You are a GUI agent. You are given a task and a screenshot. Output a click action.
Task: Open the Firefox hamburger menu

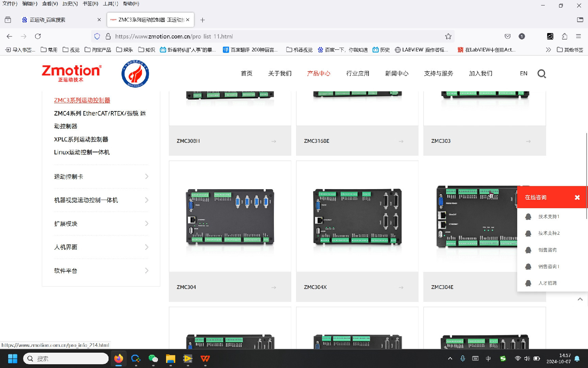pyautogui.click(x=578, y=36)
